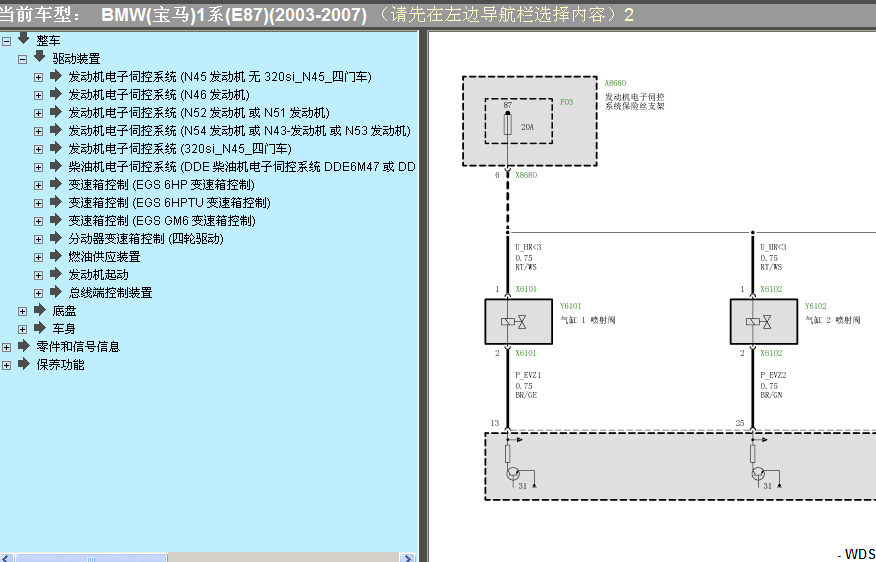Expand the EGS 6HPTU 变速箱控制 entry

38,203
